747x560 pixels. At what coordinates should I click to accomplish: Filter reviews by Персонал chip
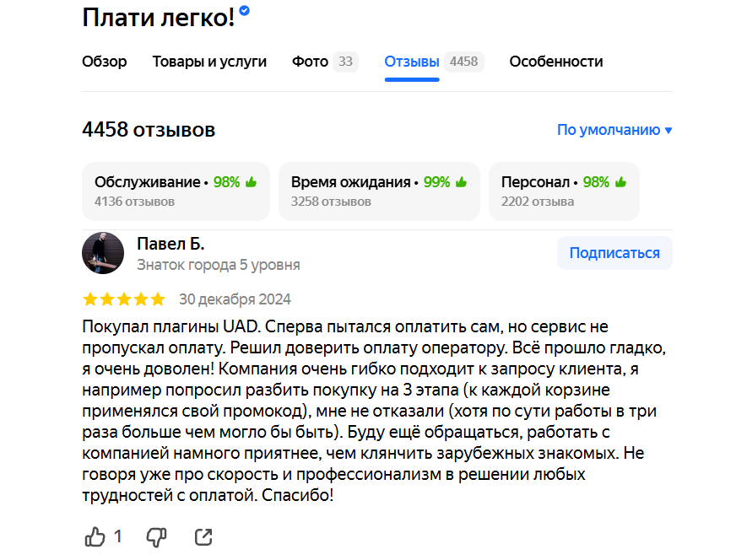(x=563, y=191)
